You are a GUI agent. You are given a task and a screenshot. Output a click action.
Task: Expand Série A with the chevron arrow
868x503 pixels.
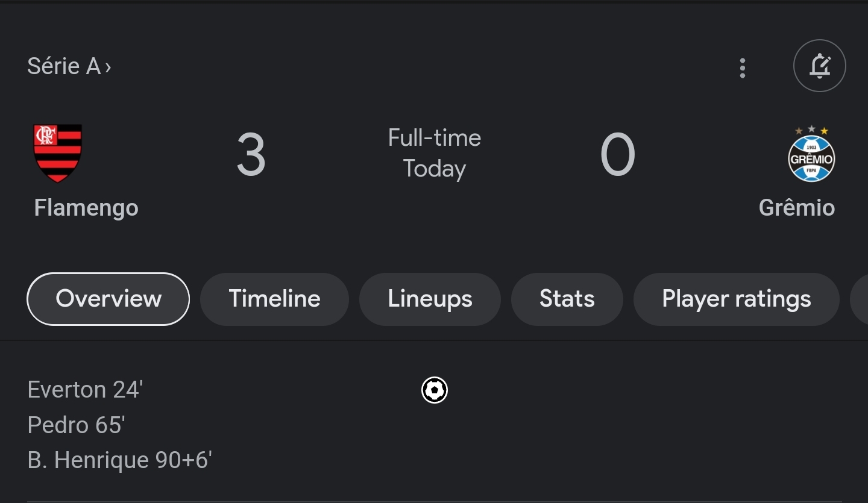108,67
